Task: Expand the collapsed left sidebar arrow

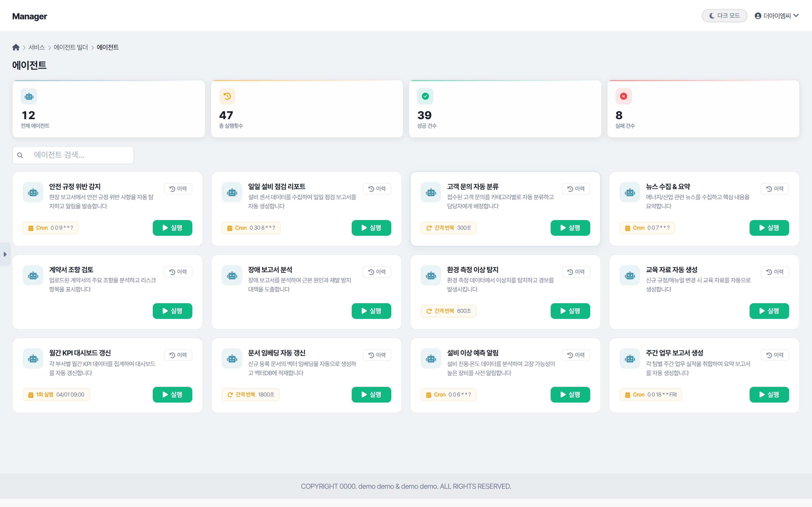Action: 5,254
